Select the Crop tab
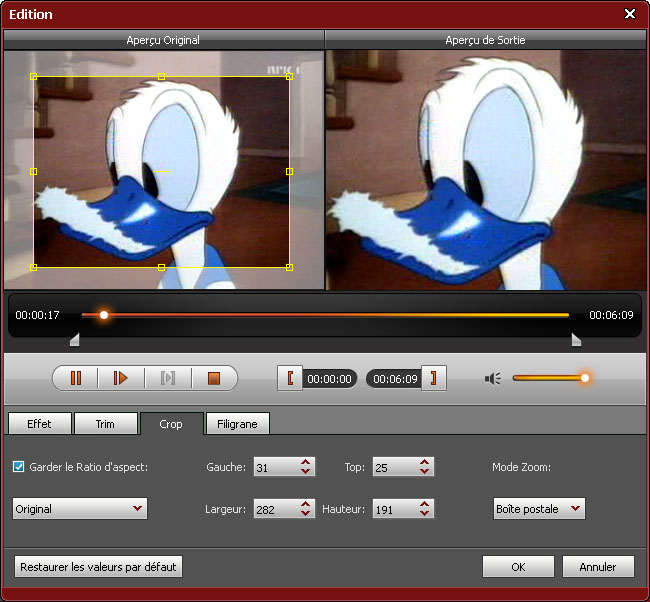The height and width of the screenshot is (602, 650). [x=171, y=424]
